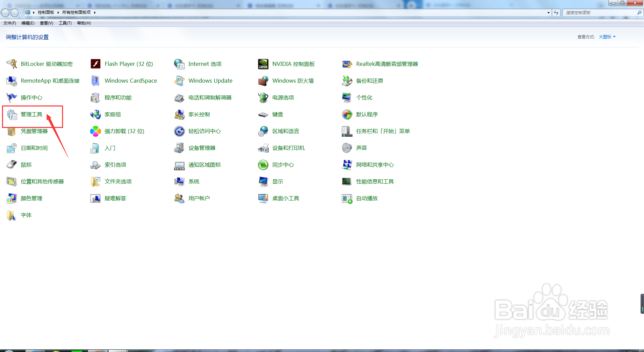Click the 颜色管理 icon

point(12,198)
